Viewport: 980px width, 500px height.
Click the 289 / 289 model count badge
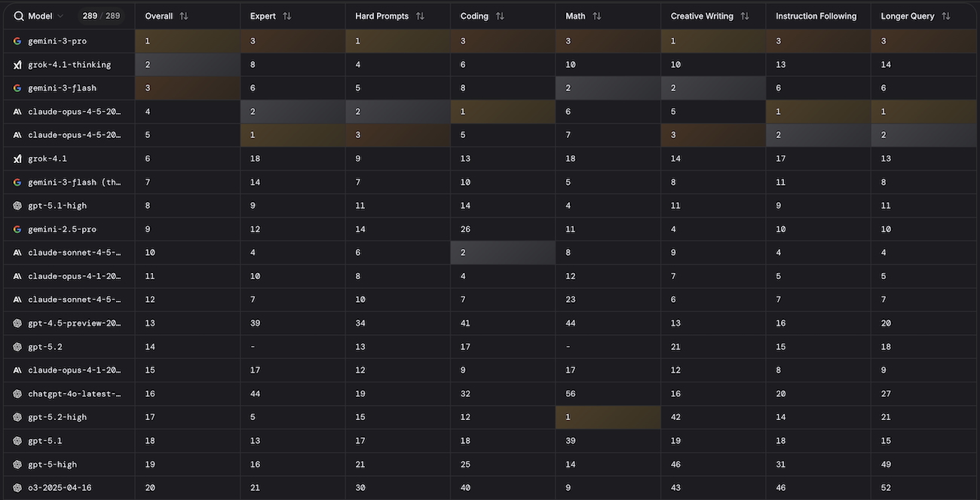pos(102,16)
